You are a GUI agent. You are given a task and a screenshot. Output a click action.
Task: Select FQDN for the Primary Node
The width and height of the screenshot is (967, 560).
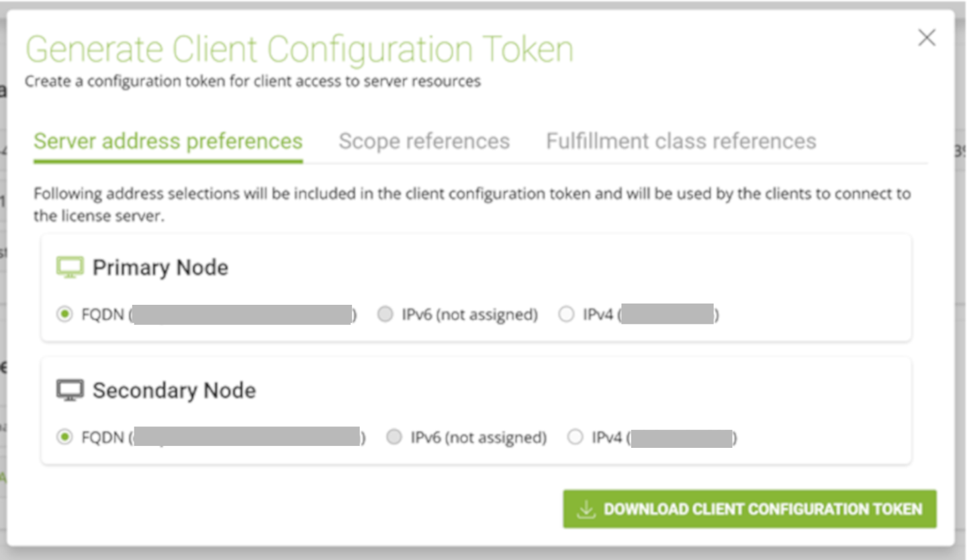pyautogui.click(x=64, y=314)
